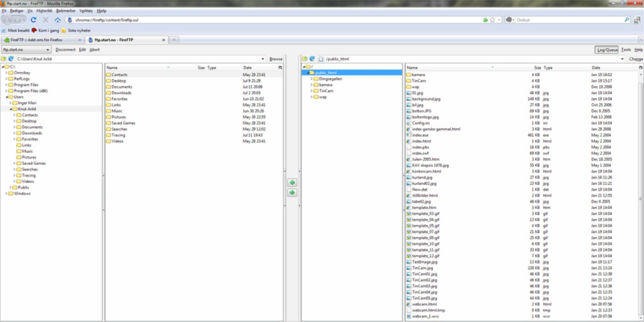
Task: Collapse the remote public_html tree node
Action: (x=308, y=73)
